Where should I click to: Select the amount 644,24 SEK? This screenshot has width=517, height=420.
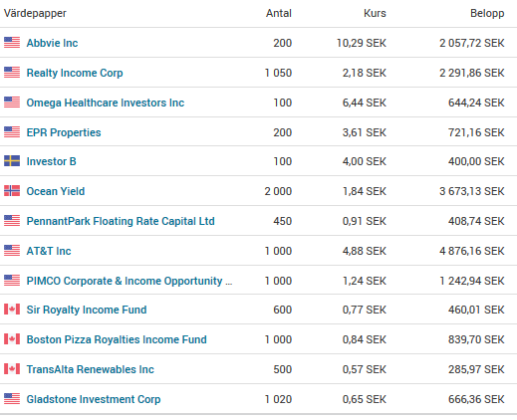click(x=476, y=103)
